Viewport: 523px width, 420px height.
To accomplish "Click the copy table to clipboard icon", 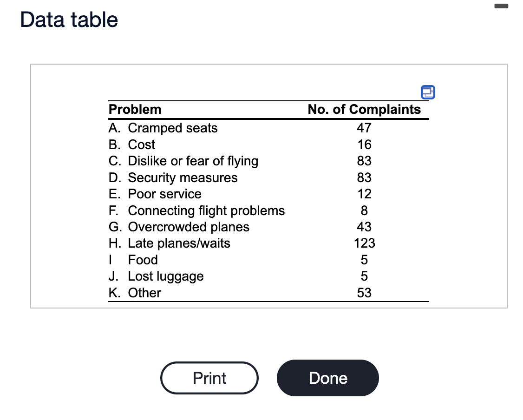I will pyautogui.click(x=427, y=92).
